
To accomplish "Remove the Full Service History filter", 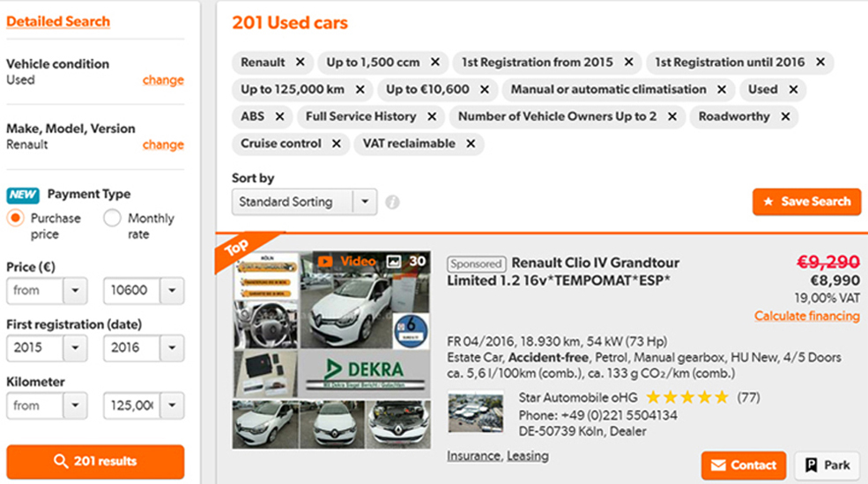I will coord(431,116).
